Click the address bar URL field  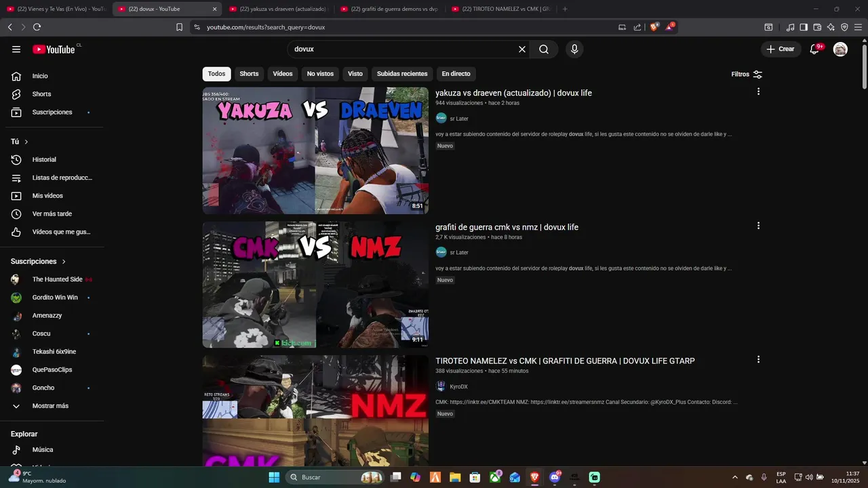pos(407,27)
